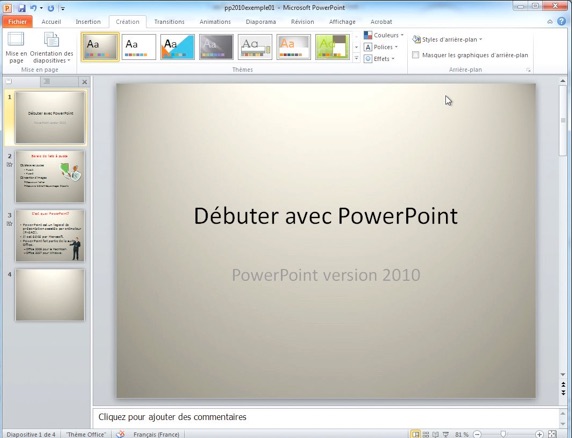Screen dimensions: 572x438
Task: Start the slide show from status bar
Action: (446, 434)
